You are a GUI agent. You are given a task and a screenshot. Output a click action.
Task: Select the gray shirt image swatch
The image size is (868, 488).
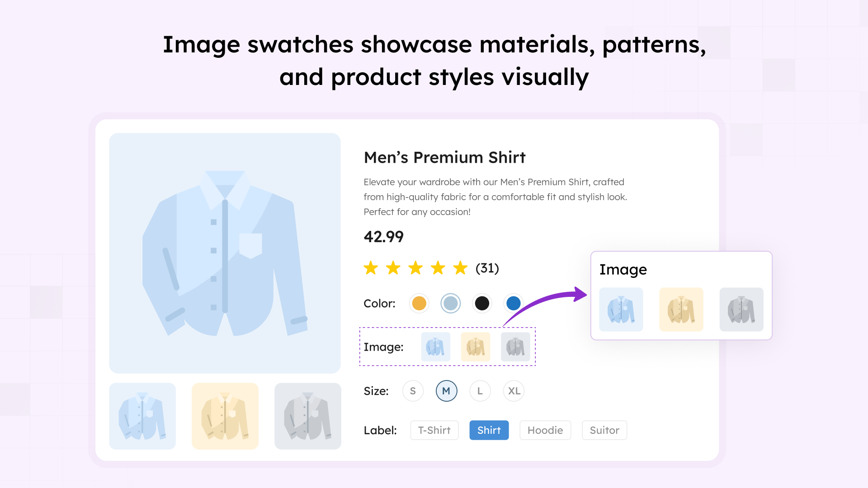click(x=515, y=347)
